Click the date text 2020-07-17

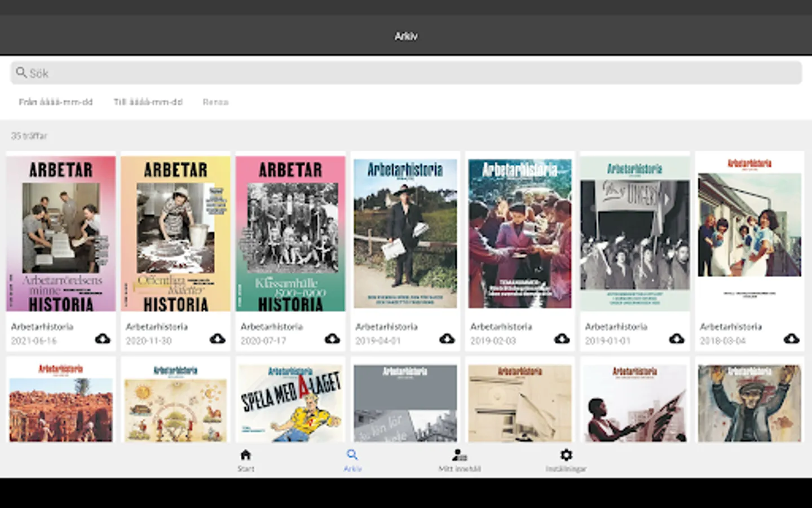pos(263,341)
